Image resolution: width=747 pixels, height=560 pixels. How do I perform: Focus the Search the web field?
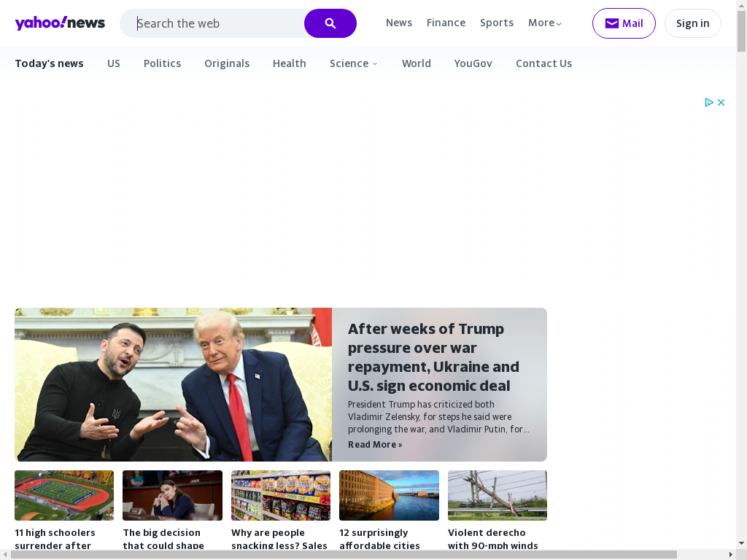(x=212, y=23)
